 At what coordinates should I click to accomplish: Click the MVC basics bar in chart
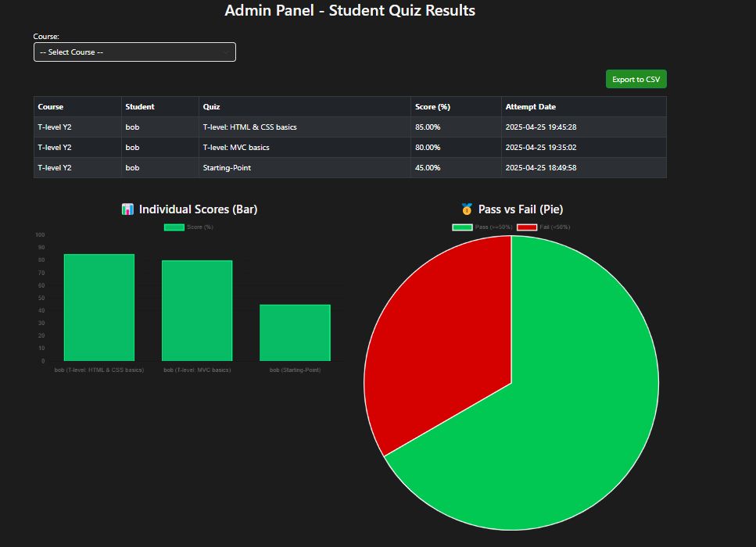(x=197, y=311)
